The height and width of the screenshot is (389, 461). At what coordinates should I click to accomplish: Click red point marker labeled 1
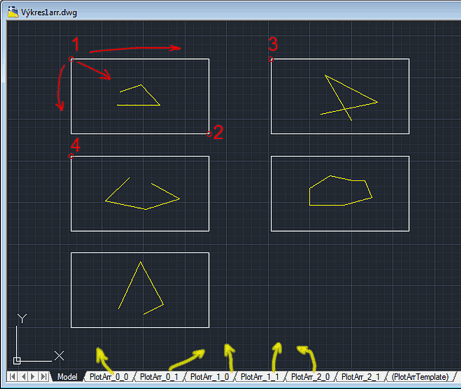tap(71, 59)
